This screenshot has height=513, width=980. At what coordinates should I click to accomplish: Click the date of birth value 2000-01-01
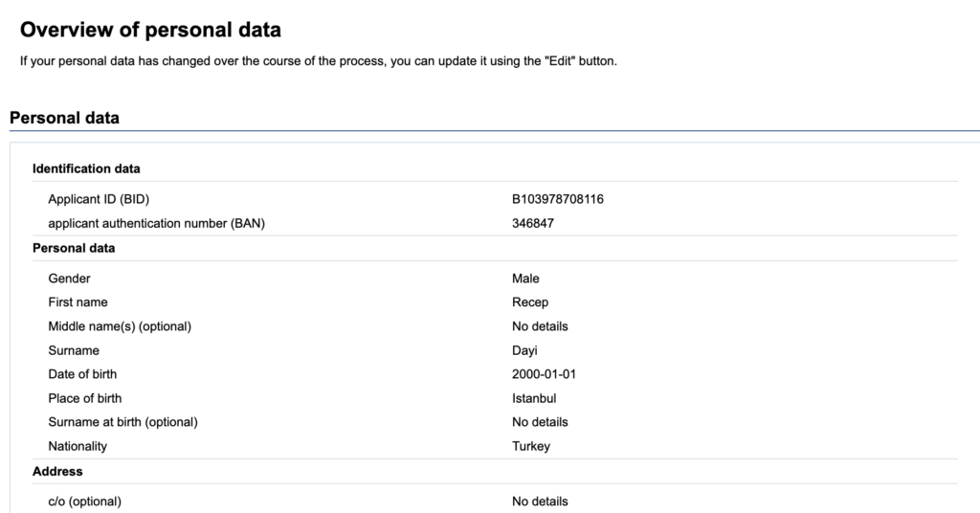pos(544,374)
